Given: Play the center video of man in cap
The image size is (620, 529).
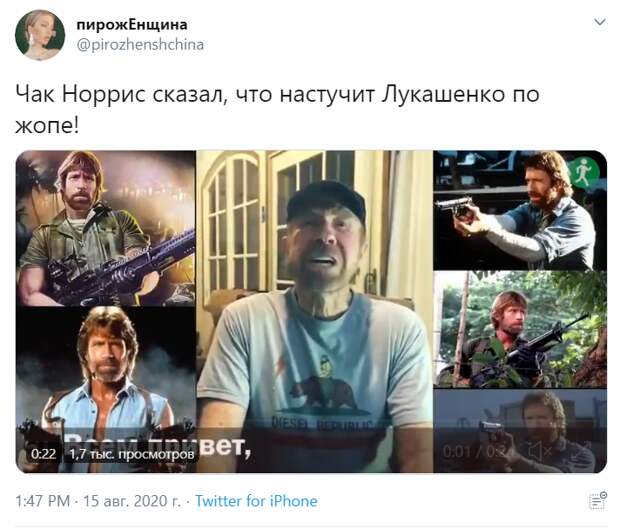Looking at the screenshot, I should click(x=315, y=311).
